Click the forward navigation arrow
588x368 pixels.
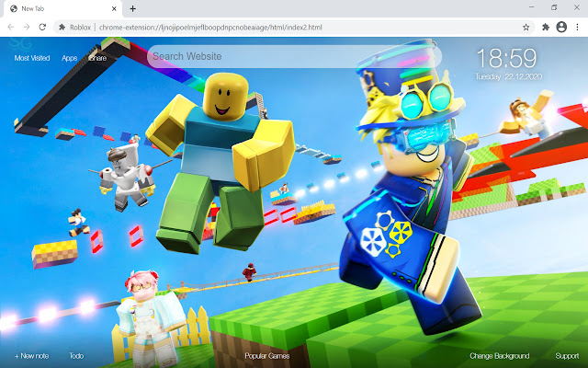tap(27, 27)
